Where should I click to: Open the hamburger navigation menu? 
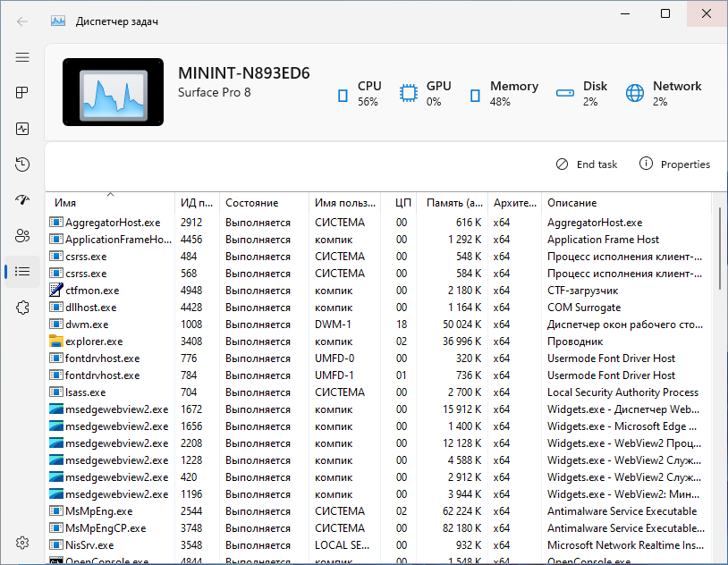(x=22, y=57)
